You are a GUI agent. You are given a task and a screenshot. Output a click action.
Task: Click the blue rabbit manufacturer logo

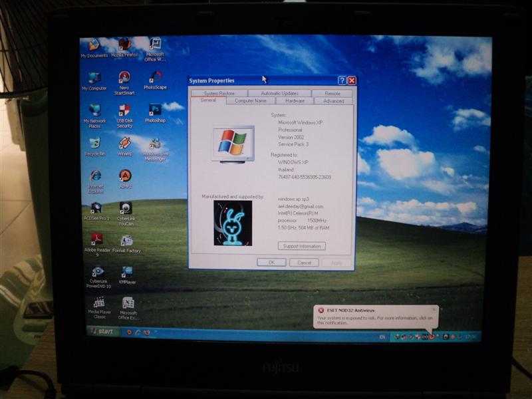click(x=233, y=223)
